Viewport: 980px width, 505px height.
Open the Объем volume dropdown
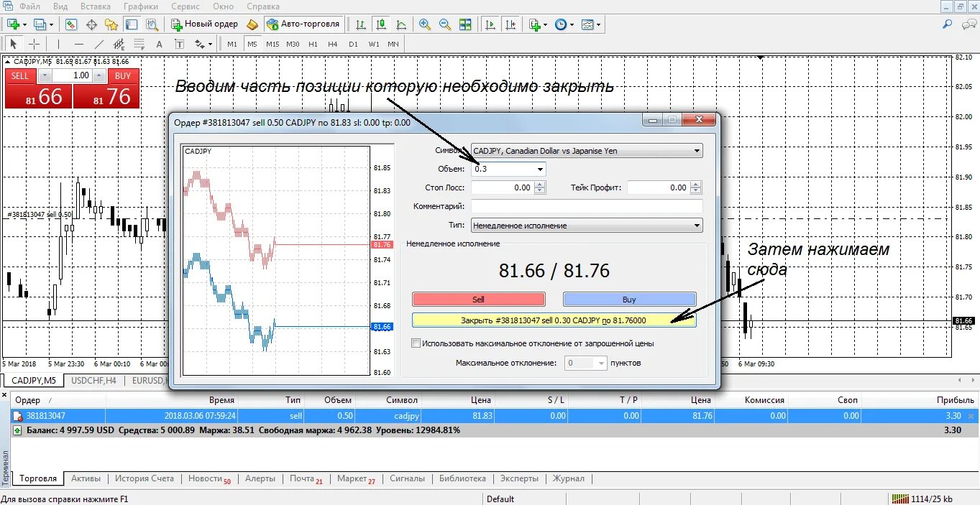[x=540, y=169]
